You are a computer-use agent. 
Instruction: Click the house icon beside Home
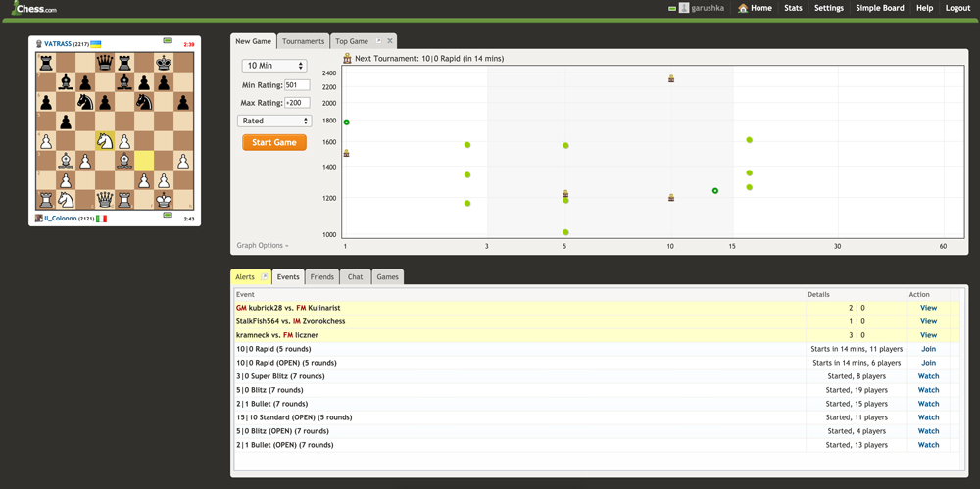(743, 8)
